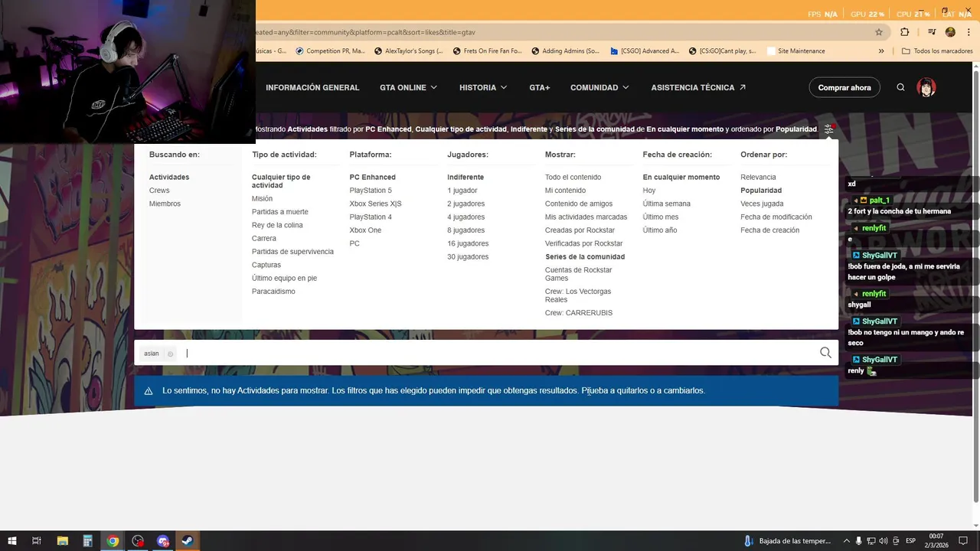This screenshot has width=980, height=551.
Task: Open the Chrome profile avatar
Action: [x=950, y=32]
